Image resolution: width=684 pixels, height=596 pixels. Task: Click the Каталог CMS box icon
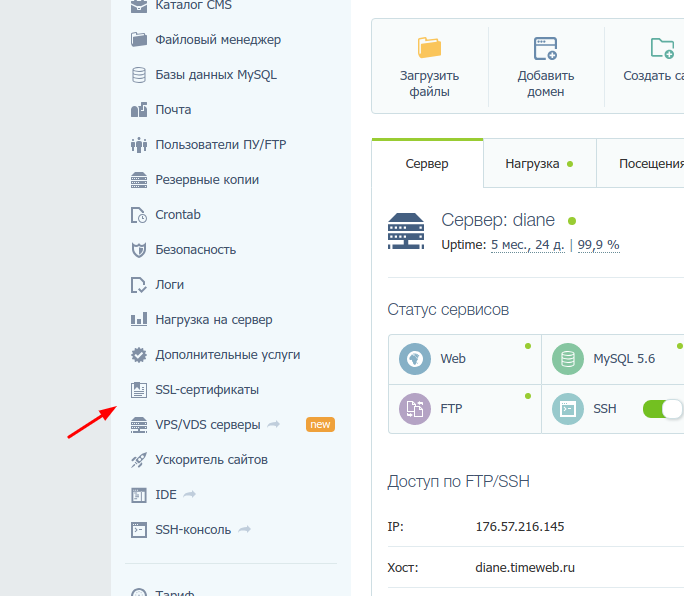tap(139, 6)
